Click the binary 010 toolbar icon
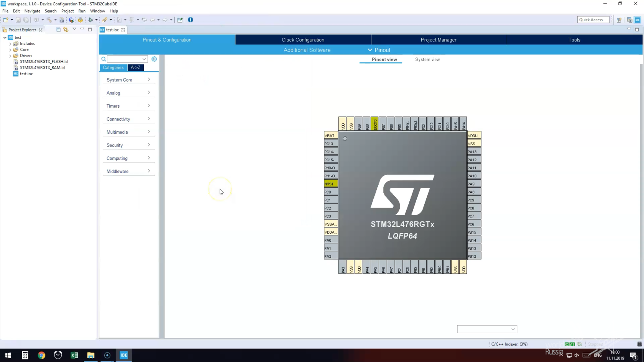Image resolution: width=644 pixels, height=362 pixels. [62, 20]
